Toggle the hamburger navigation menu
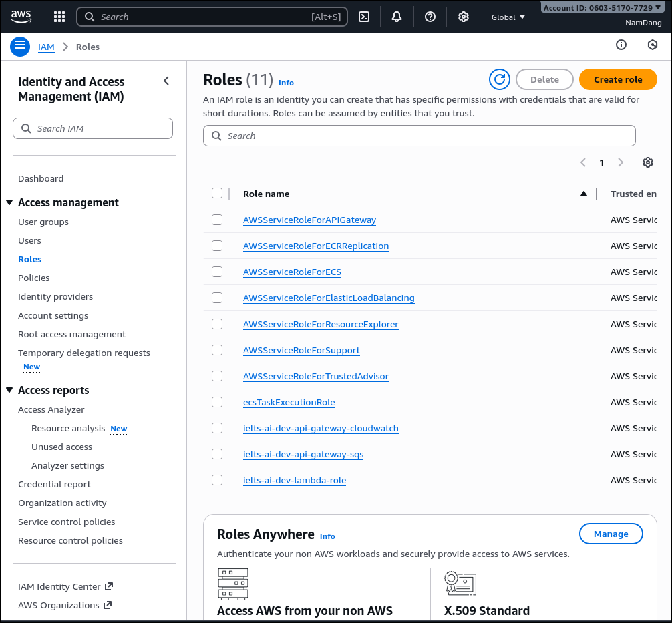This screenshot has height=623, width=672. coord(20,46)
